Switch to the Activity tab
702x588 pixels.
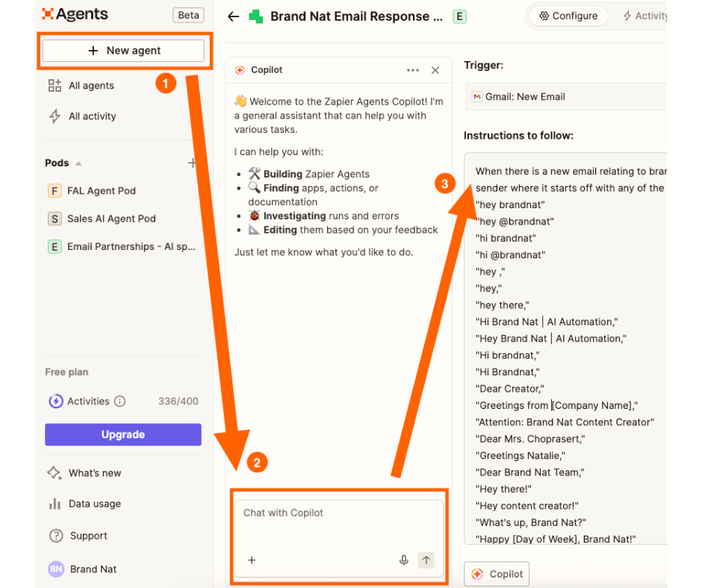point(645,16)
